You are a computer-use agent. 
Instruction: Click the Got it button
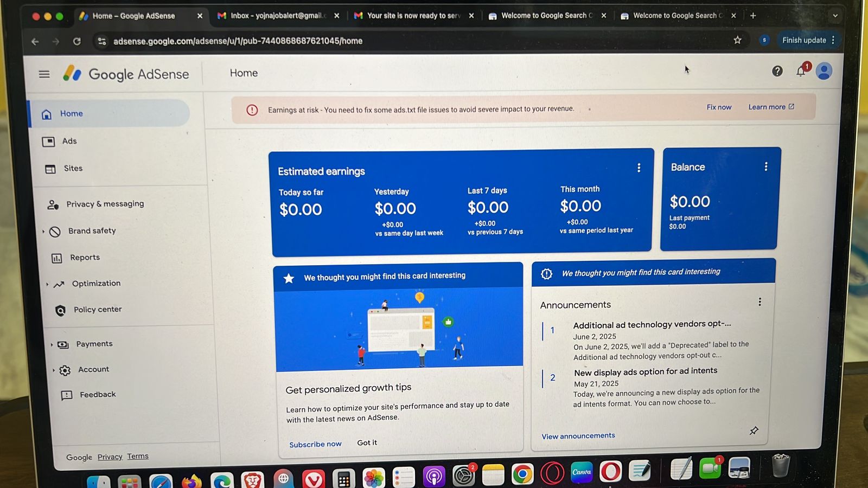(x=367, y=442)
